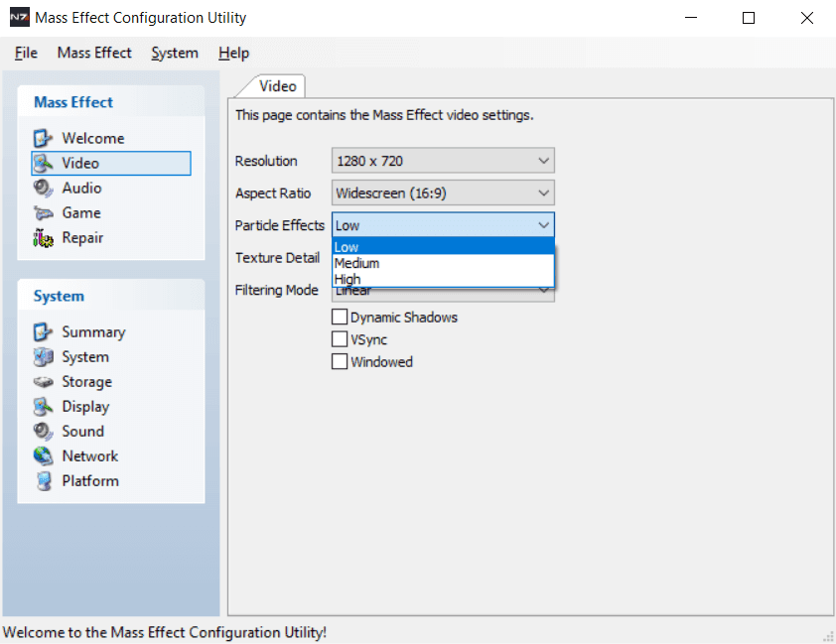The height and width of the screenshot is (644, 836).
Task: Choose Medium from Particle Effects list
Action: point(357,263)
